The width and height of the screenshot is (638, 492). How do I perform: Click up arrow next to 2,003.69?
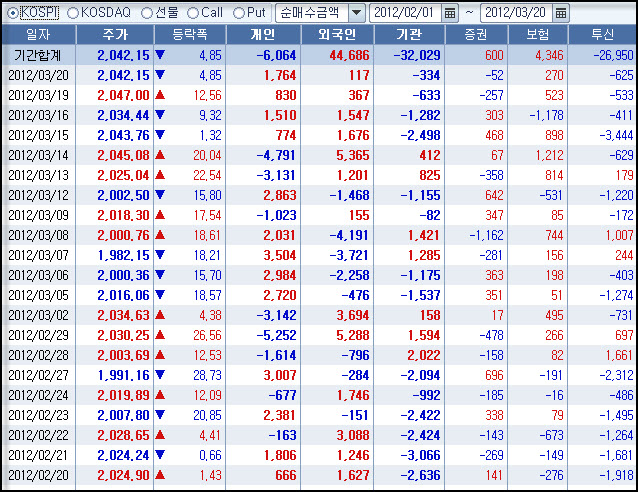160,355
